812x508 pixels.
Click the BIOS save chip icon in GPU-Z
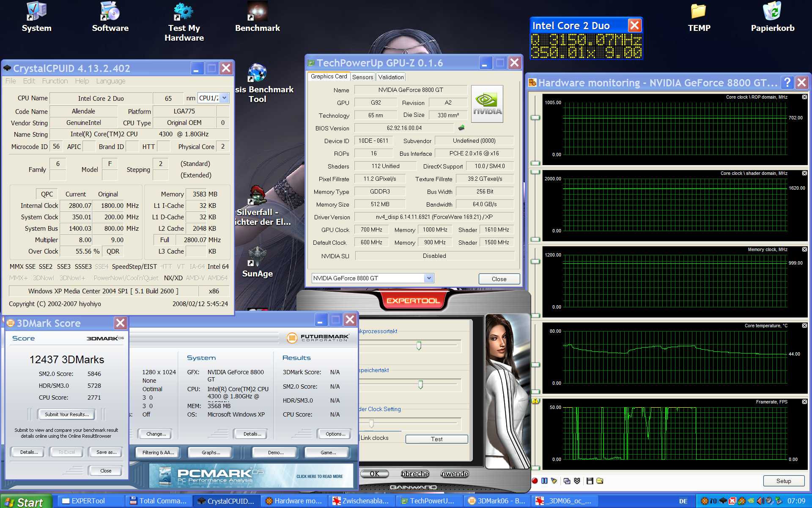pyautogui.click(x=461, y=128)
